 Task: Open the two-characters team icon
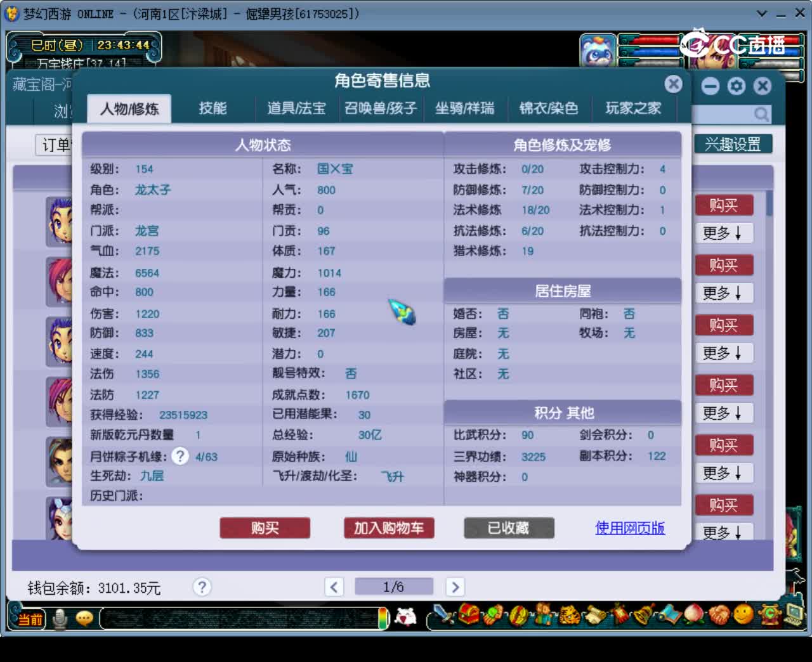pos(542,614)
